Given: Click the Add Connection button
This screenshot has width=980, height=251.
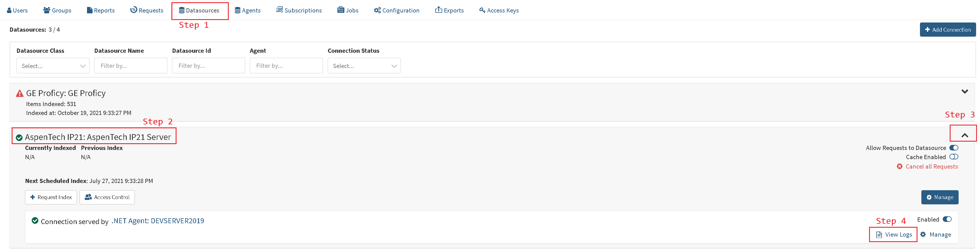Looking at the screenshot, I should coord(948,30).
